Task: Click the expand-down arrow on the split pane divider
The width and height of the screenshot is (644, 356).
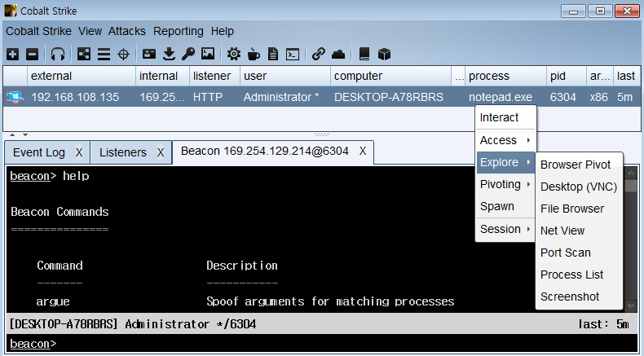Action: 25,134
